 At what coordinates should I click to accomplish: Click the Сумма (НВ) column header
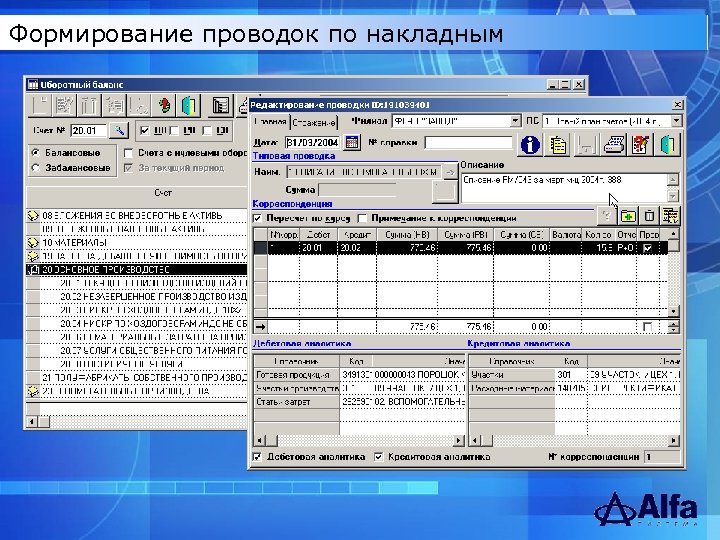(x=407, y=235)
